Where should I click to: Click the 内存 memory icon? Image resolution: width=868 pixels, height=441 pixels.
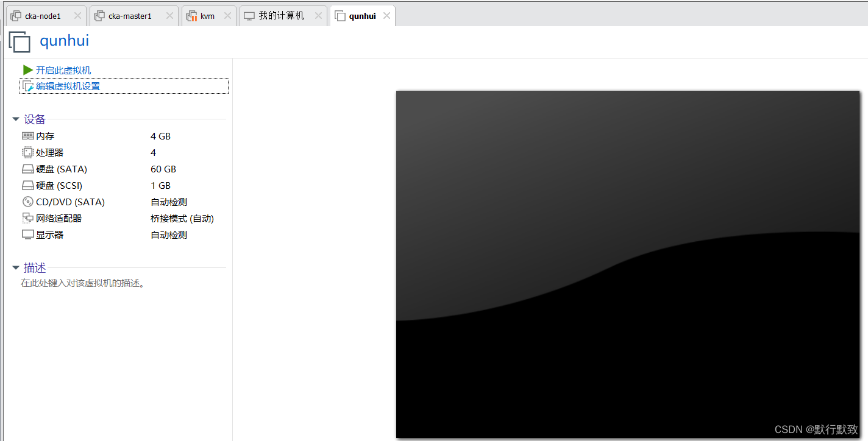point(28,136)
